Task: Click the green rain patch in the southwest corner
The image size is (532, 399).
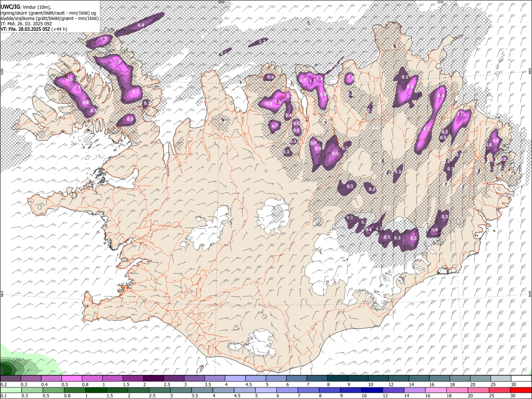Action: pyautogui.click(x=25, y=362)
